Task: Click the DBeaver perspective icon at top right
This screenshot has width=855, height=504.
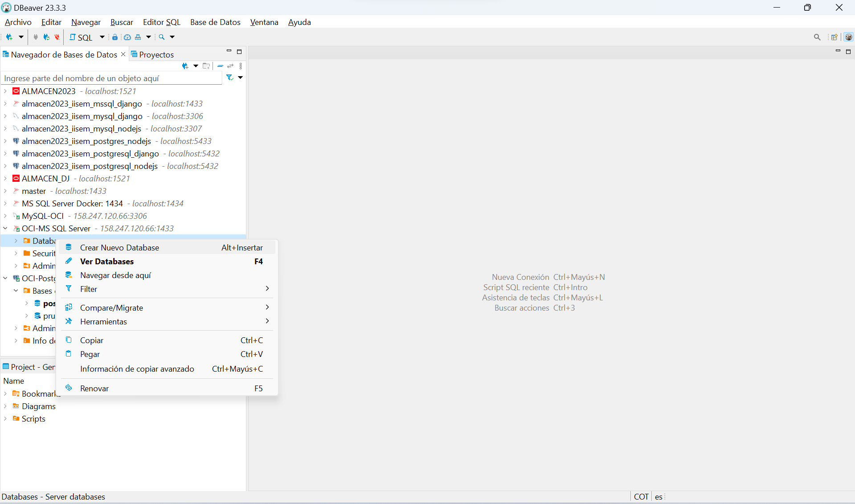Action: click(849, 37)
